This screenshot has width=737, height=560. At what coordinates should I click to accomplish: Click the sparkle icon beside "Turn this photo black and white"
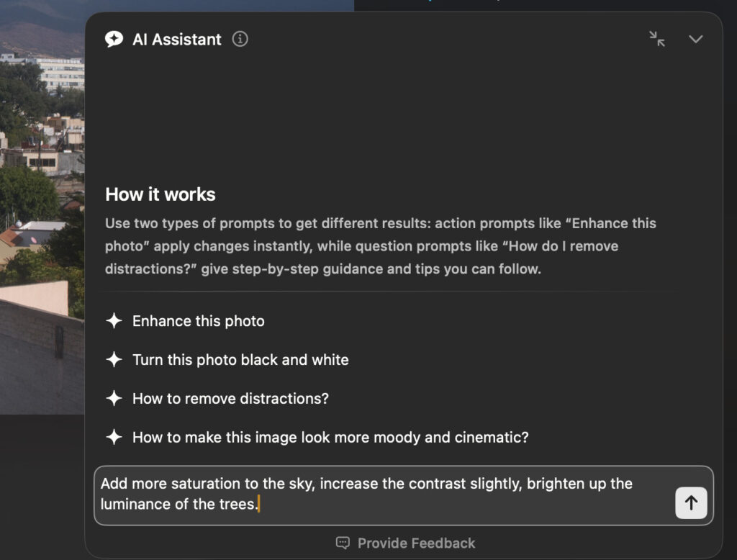coord(114,360)
